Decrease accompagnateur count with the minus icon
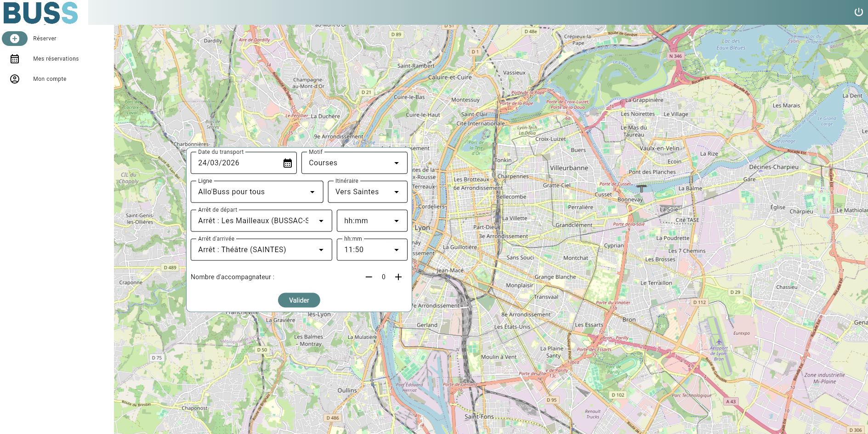The width and height of the screenshot is (868, 434). 369,277
